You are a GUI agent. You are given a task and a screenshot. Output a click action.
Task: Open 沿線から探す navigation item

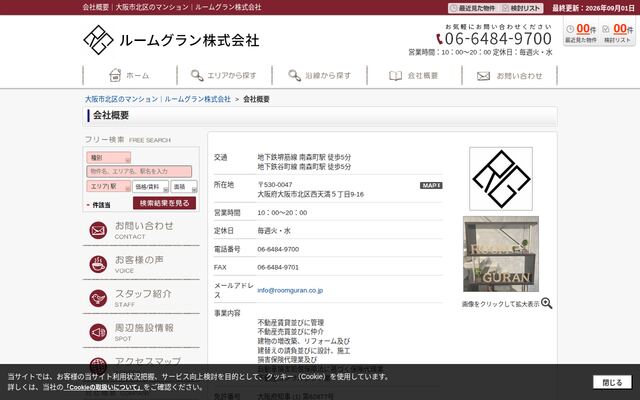pyautogui.click(x=319, y=76)
